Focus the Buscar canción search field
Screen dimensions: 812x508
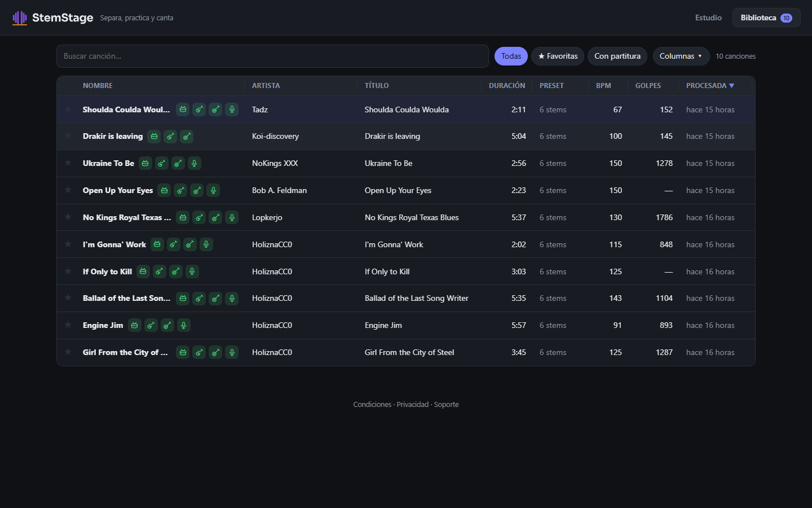pos(272,56)
